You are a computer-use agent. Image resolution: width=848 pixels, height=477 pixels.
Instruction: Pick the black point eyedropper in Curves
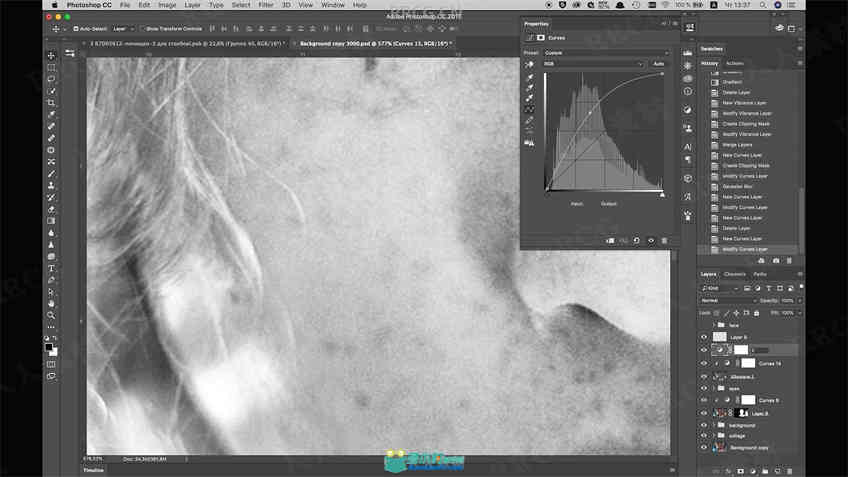point(529,77)
